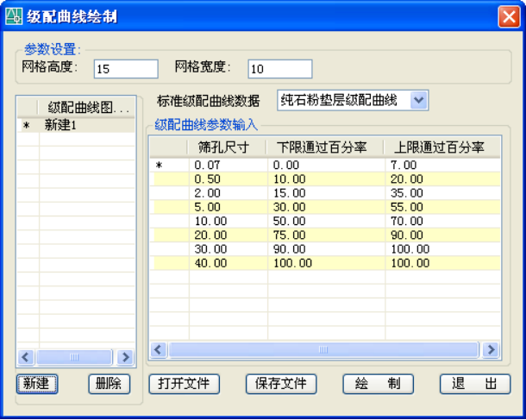Select the sieve size cell 5.00
Image resolution: width=526 pixels, height=420 pixels.
(229, 207)
